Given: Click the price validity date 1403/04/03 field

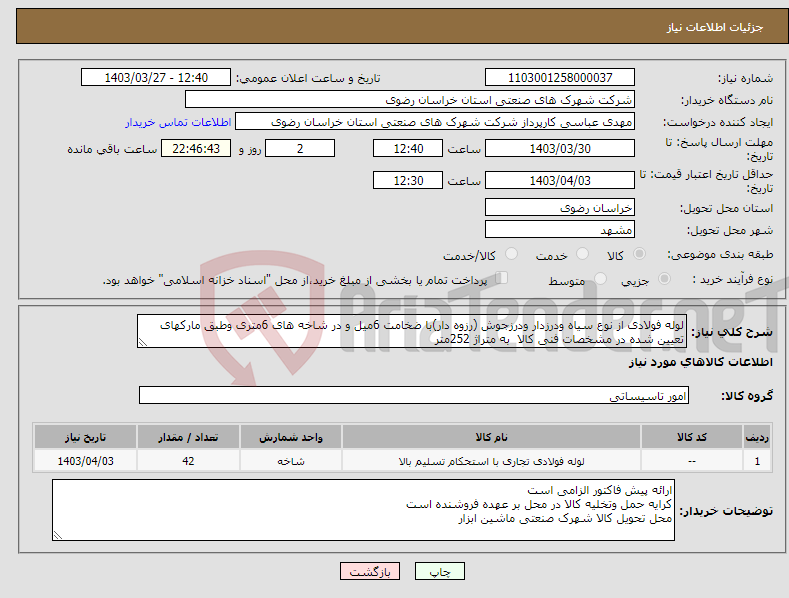Looking at the screenshot, I should click(x=560, y=180).
